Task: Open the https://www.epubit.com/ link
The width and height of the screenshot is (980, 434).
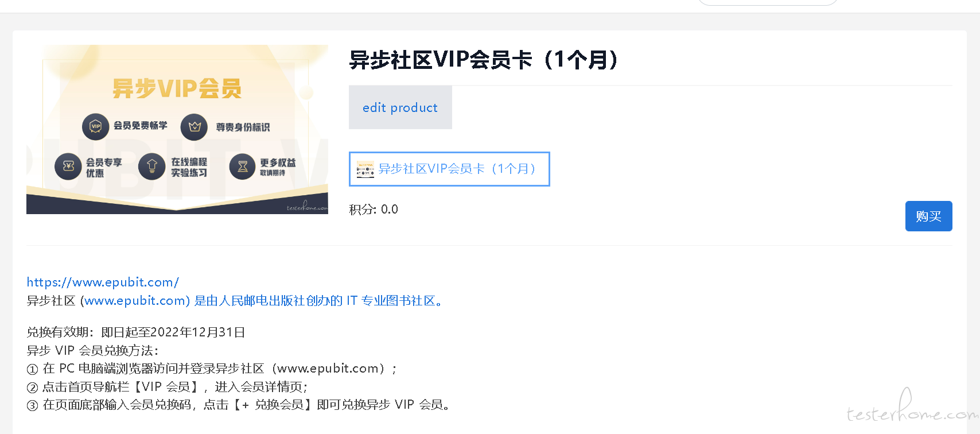Action: coord(103,282)
